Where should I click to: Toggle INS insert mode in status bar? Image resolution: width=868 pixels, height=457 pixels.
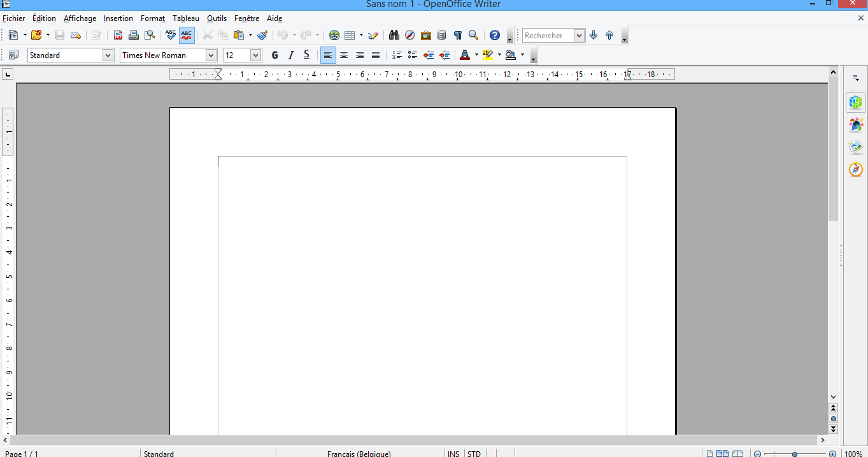(453, 453)
